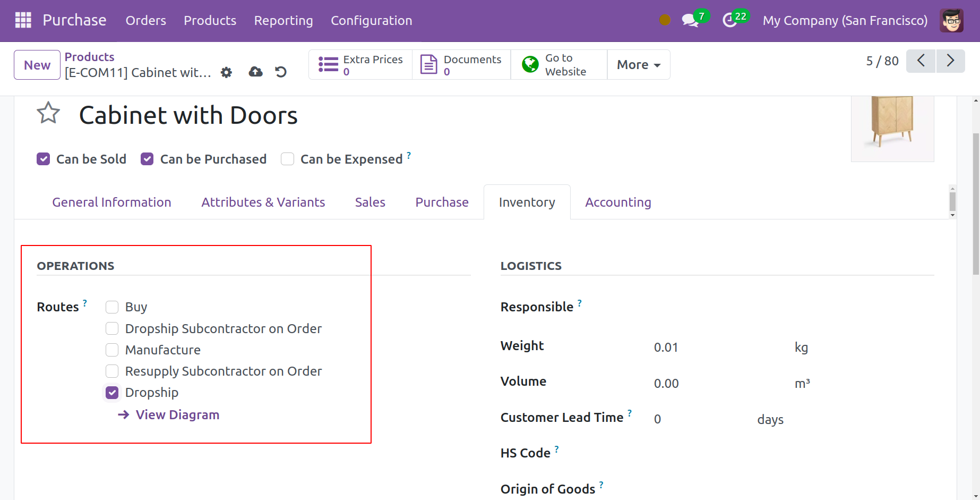Switch to the Accounting tab
The height and width of the screenshot is (500, 980).
click(x=618, y=202)
